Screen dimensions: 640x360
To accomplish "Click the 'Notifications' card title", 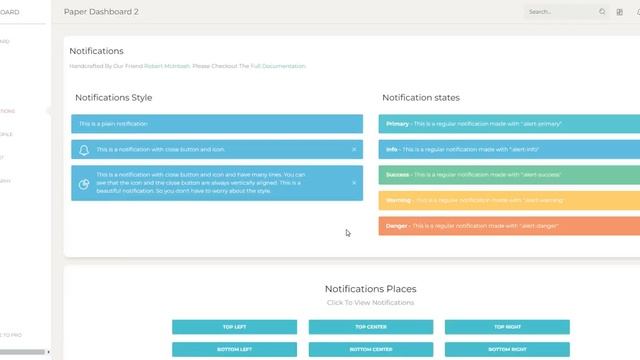I will 96,51.
